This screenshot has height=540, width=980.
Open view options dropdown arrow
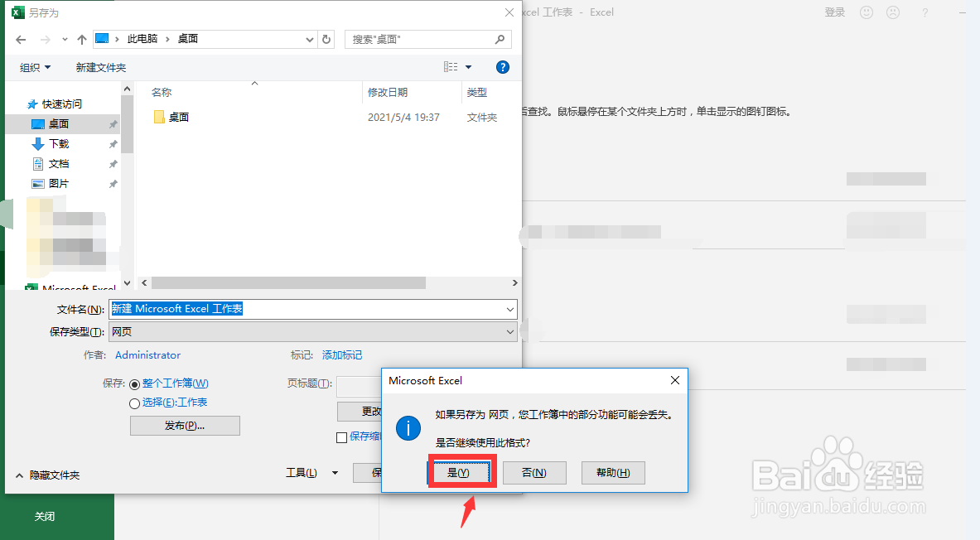point(468,68)
